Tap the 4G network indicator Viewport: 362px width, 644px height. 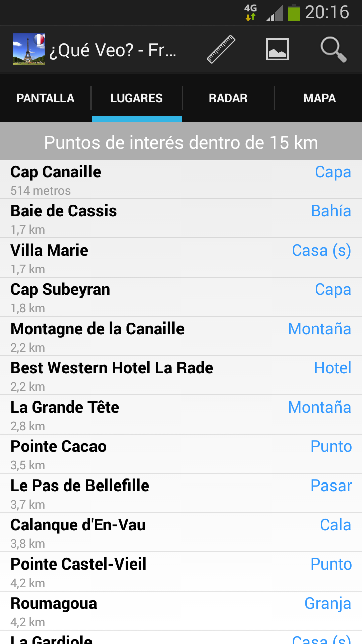tap(250, 12)
